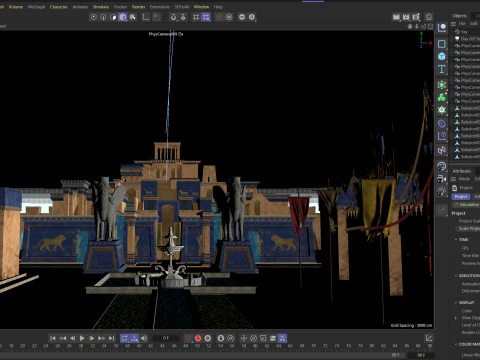Viewport: 480px width, 360px height.
Task: Open the MoGraph menu
Action: (36, 7)
